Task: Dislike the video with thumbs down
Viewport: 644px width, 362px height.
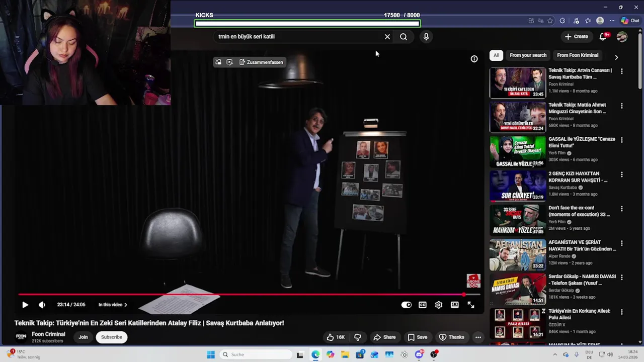Action: pyautogui.click(x=358, y=337)
